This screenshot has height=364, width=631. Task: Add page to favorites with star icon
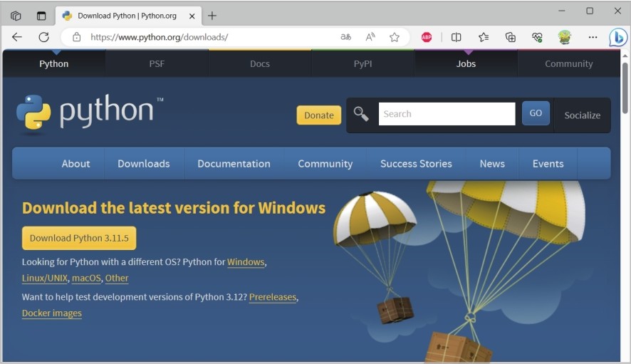pyautogui.click(x=395, y=37)
